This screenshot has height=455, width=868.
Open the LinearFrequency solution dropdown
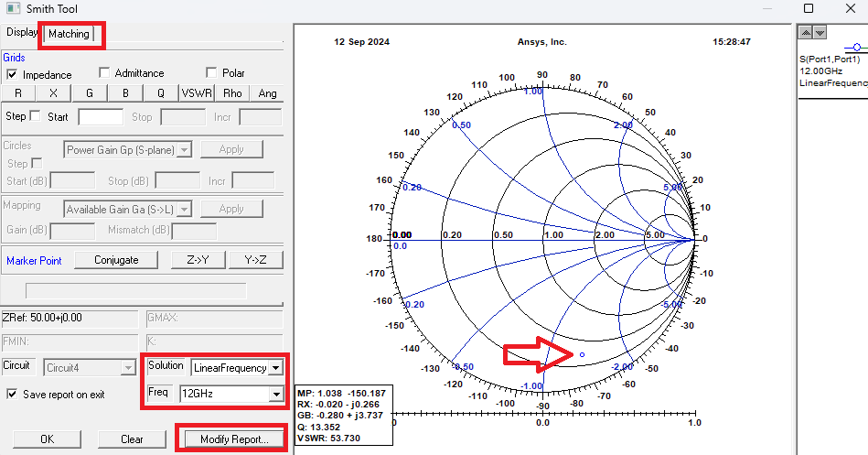275,367
